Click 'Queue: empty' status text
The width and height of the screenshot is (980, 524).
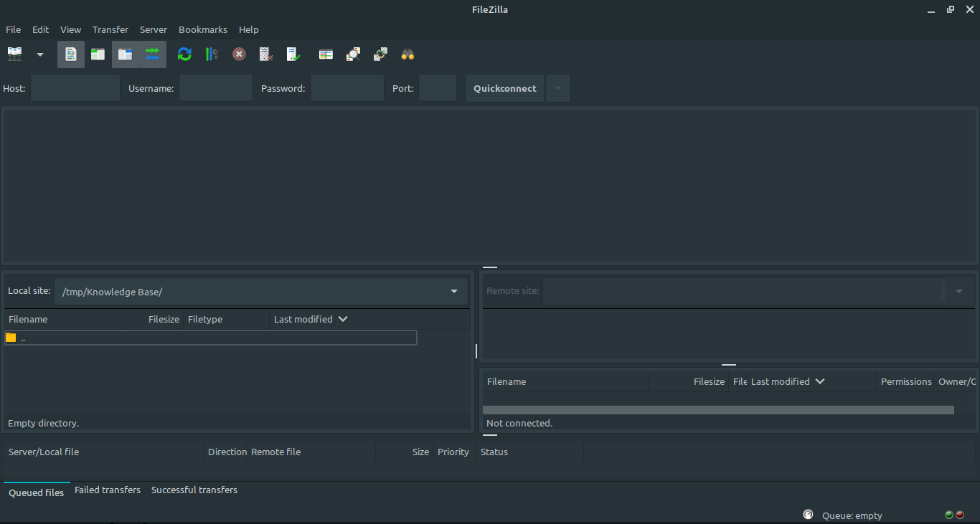(x=852, y=515)
